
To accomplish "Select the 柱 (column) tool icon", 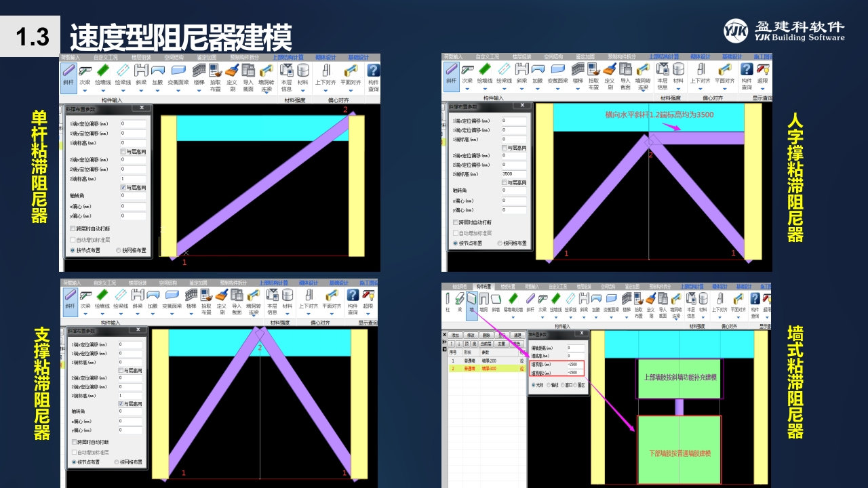I will coord(448,299).
